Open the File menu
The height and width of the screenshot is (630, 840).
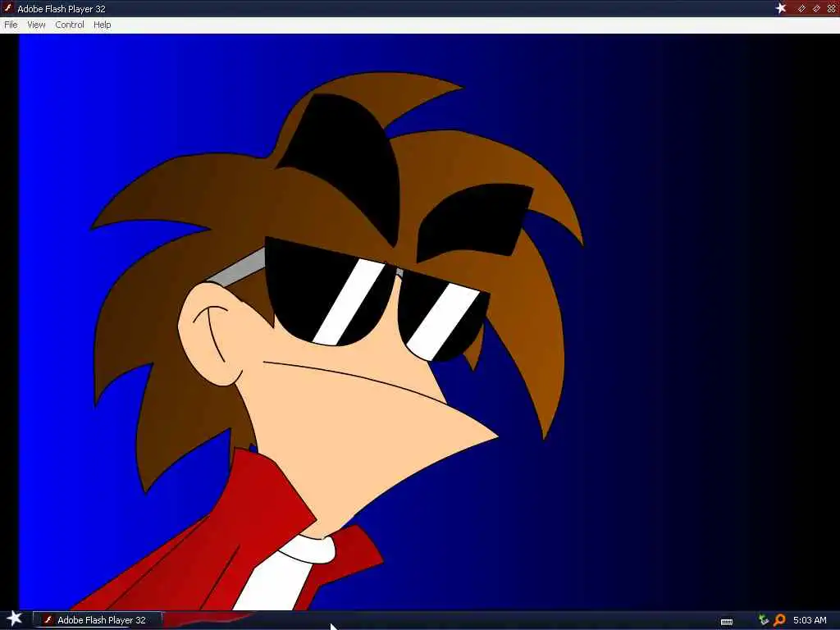[11, 25]
